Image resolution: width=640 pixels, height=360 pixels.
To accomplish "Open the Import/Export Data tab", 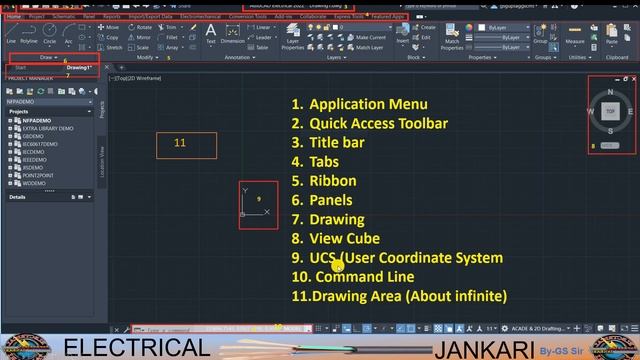I will click(x=150, y=17).
